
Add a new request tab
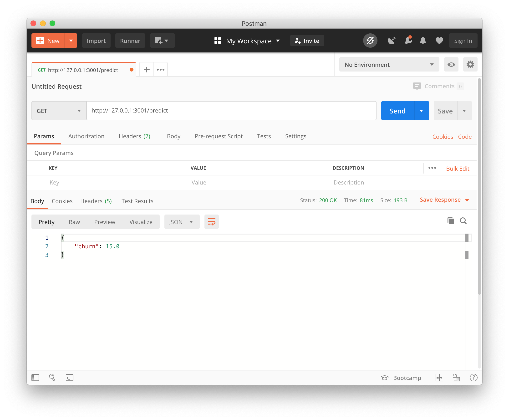[147, 70]
